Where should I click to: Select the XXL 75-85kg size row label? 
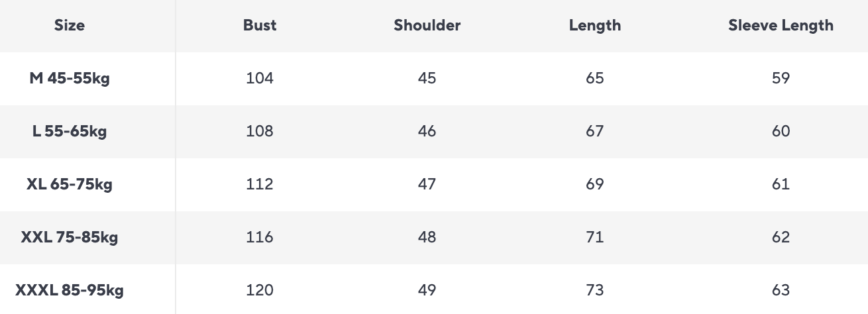coord(70,237)
